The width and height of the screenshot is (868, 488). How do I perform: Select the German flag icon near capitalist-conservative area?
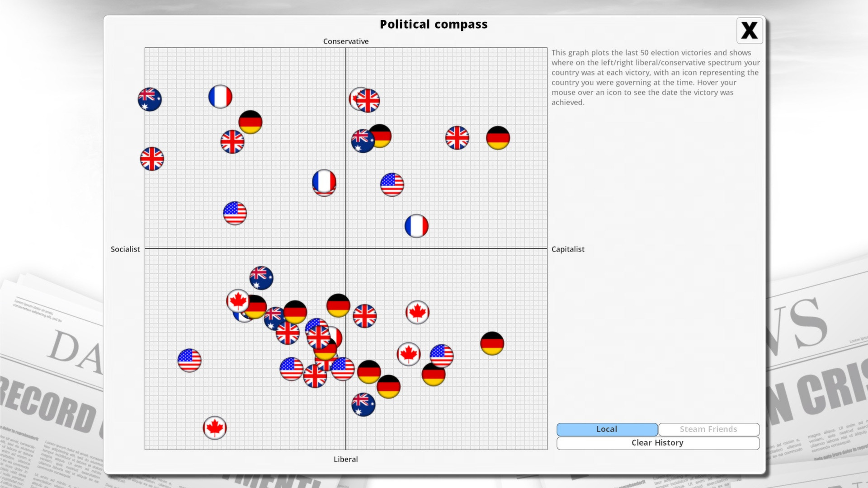pos(497,137)
